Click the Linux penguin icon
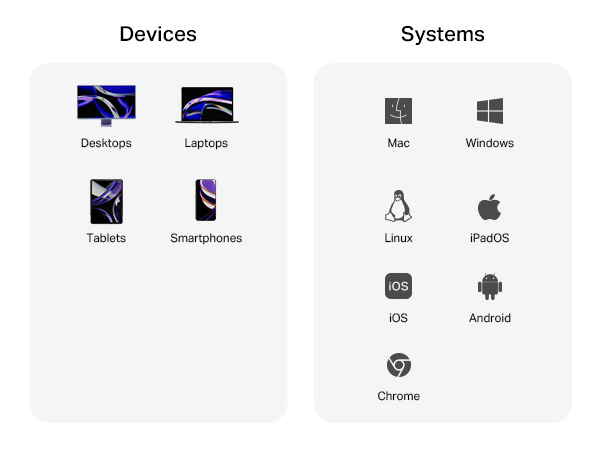The image size is (600, 450). tap(398, 206)
